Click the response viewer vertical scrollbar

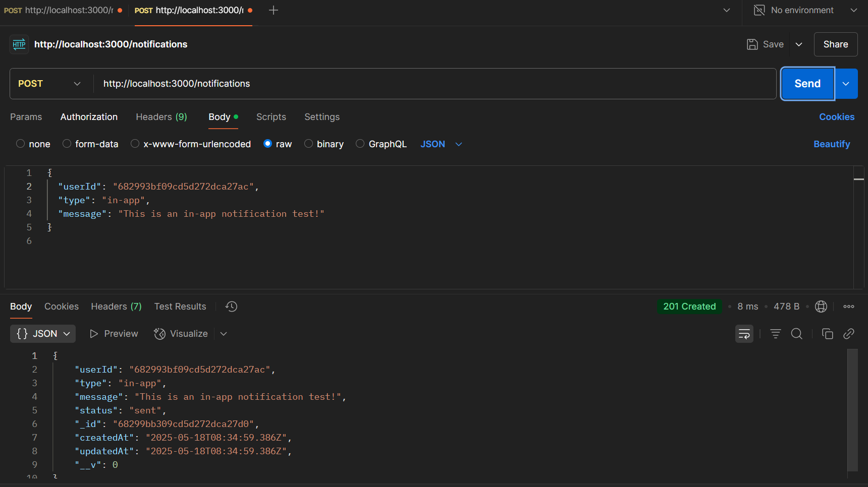(x=852, y=410)
